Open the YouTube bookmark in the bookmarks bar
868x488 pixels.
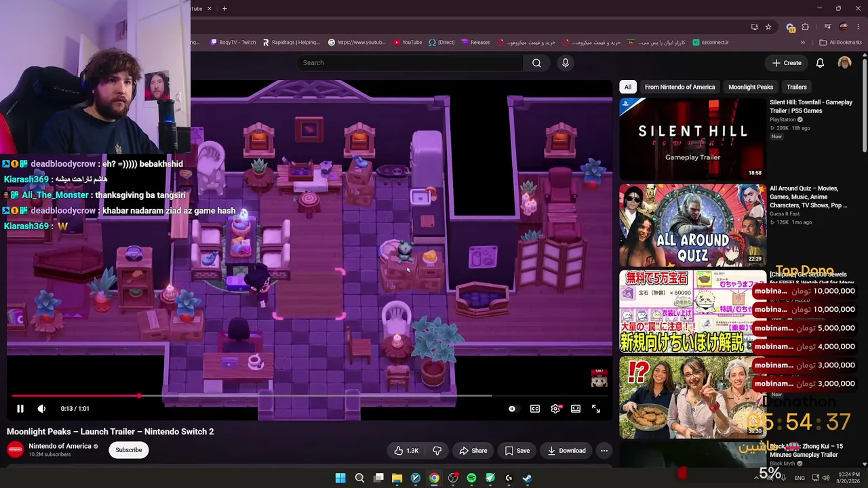[408, 42]
